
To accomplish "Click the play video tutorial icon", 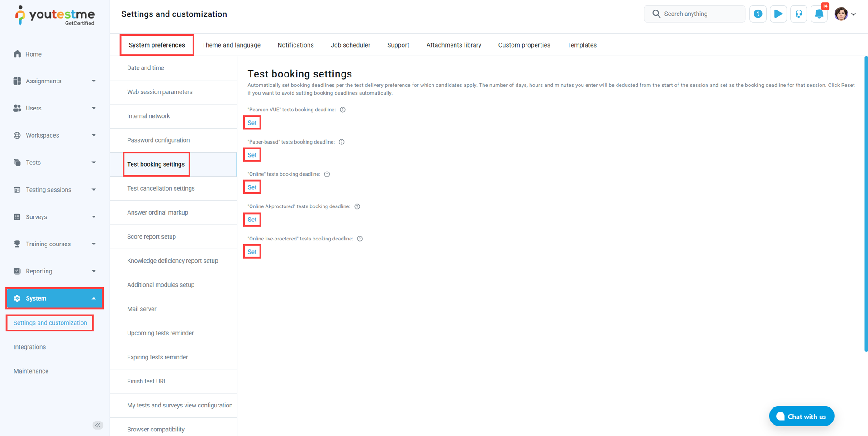I will point(778,14).
